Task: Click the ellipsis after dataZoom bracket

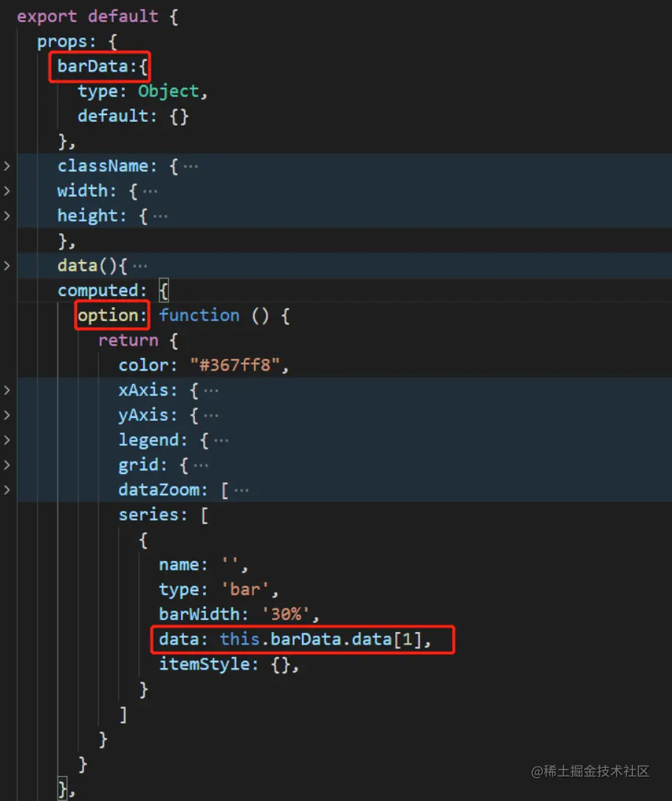Action: [241, 490]
